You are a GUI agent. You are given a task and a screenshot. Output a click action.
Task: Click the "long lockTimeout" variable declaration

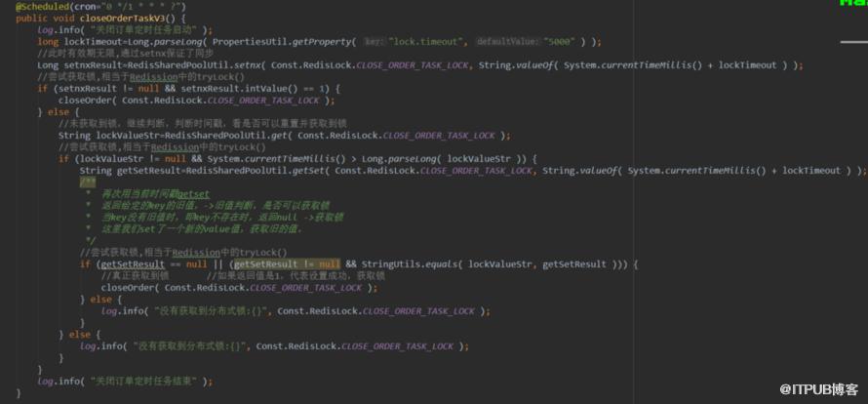80,42
